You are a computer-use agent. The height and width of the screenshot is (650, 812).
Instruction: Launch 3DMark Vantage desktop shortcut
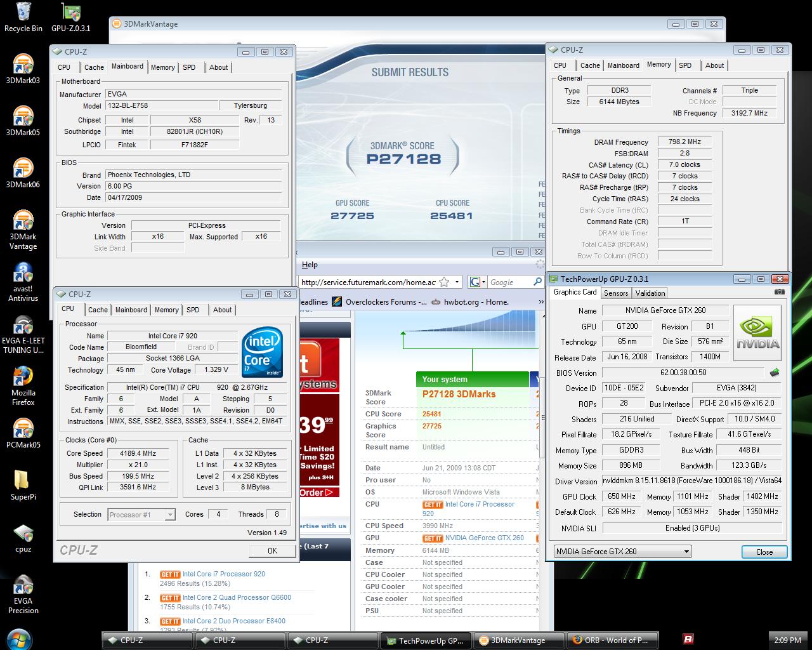[23, 230]
